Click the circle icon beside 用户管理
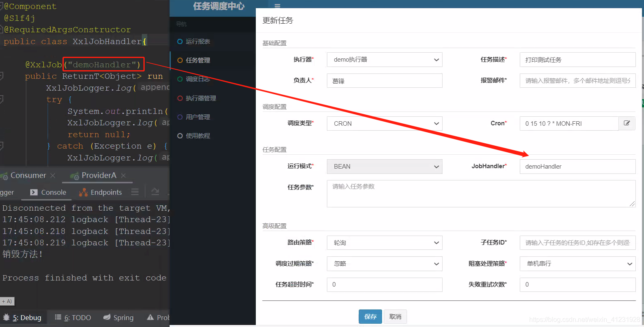This screenshot has height=327, width=644. 180,117
